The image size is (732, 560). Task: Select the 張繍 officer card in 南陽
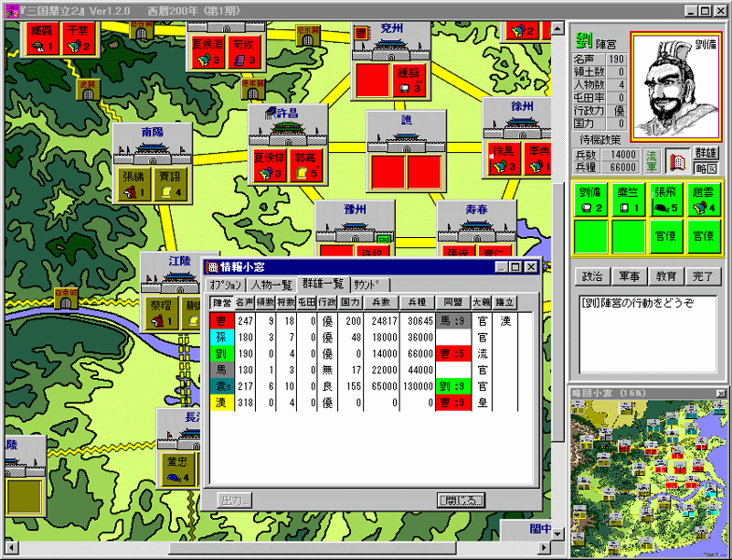coord(134,185)
